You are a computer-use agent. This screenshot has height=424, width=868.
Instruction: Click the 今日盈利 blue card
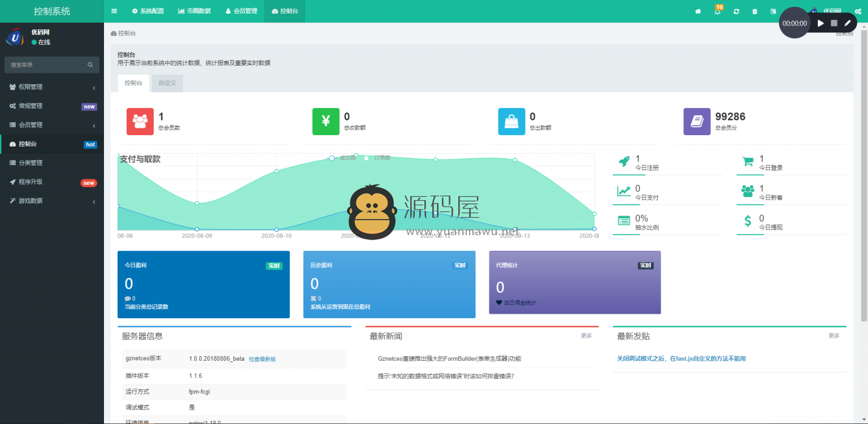click(x=203, y=284)
